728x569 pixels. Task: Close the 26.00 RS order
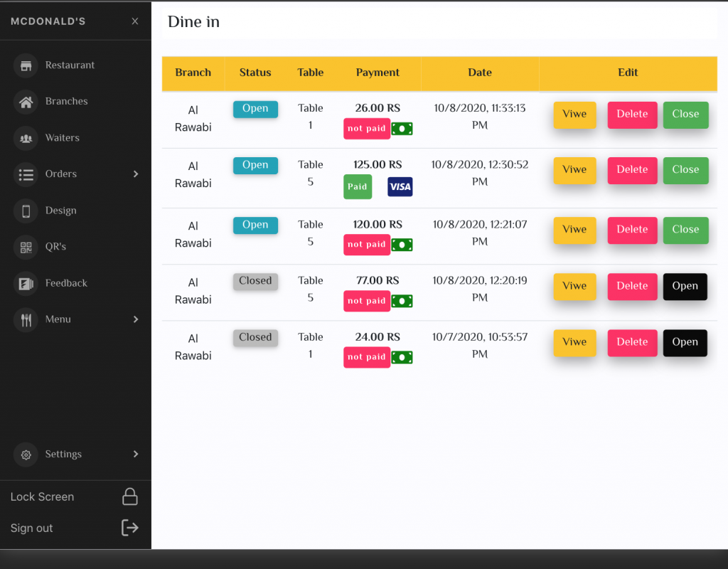pos(686,115)
